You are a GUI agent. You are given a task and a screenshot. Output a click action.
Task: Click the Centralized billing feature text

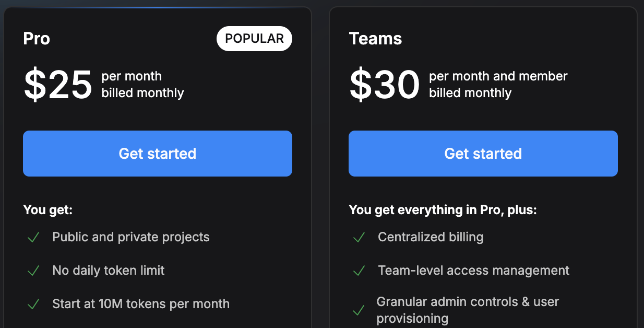431,237
